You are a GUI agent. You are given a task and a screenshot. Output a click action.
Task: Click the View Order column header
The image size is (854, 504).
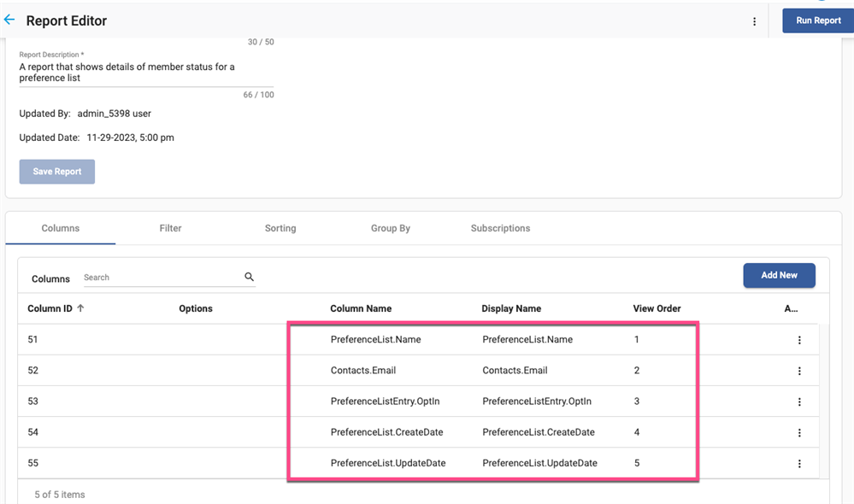click(x=657, y=308)
